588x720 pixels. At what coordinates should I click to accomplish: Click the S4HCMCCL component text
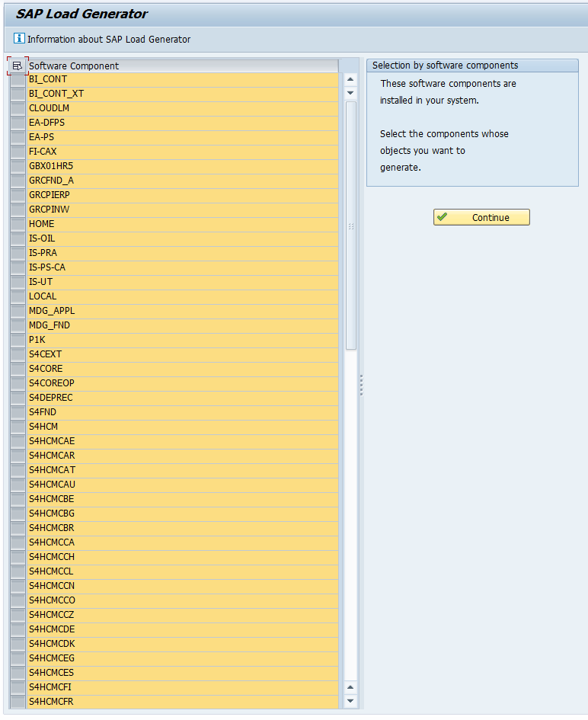[51, 571]
